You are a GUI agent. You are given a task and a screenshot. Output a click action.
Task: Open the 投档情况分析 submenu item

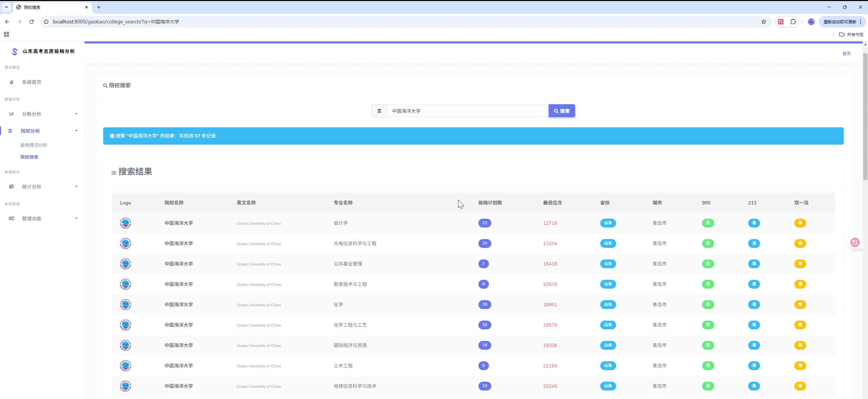pyautogui.click(x=34, y=145)
